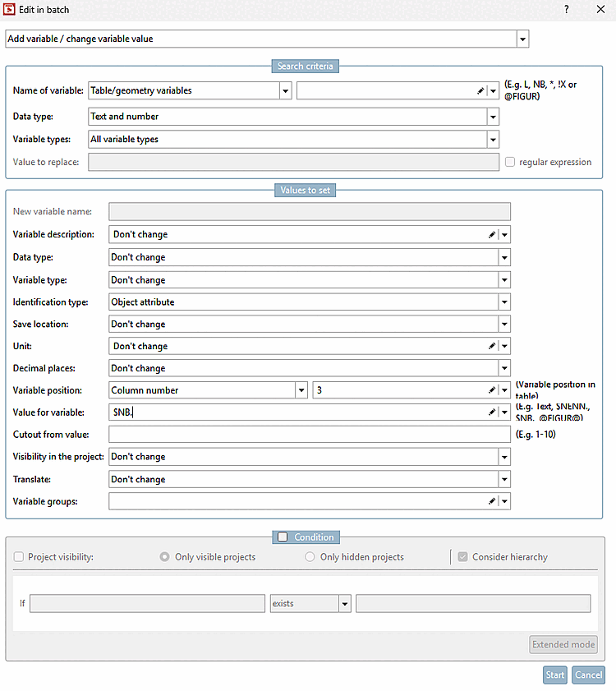Screen dimensions: 616x691
Task: Toggle the Consider hierarchy checkbox
Action: click(462, 557)
